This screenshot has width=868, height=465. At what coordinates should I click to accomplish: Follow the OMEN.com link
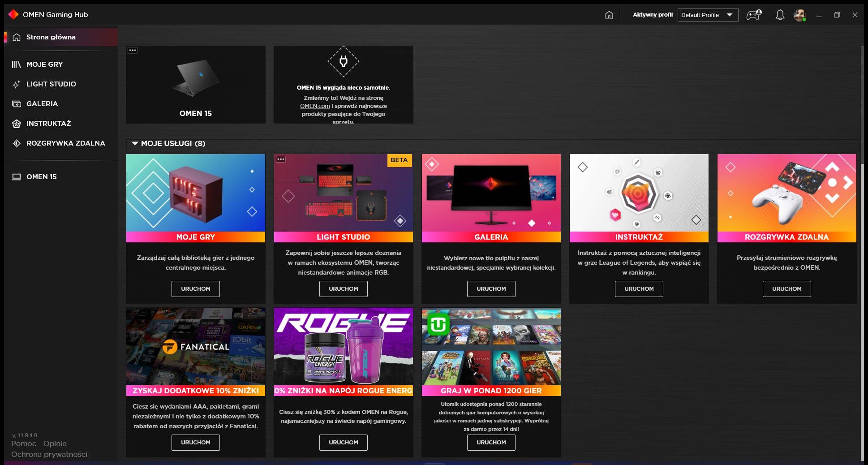(x=315, y=106)
